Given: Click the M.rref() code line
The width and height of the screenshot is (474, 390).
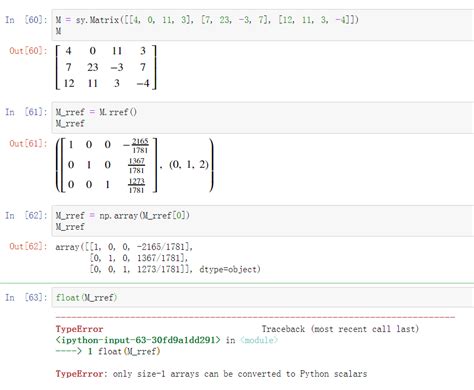Looking at the screenshot, I should click(x=96, y=112).
